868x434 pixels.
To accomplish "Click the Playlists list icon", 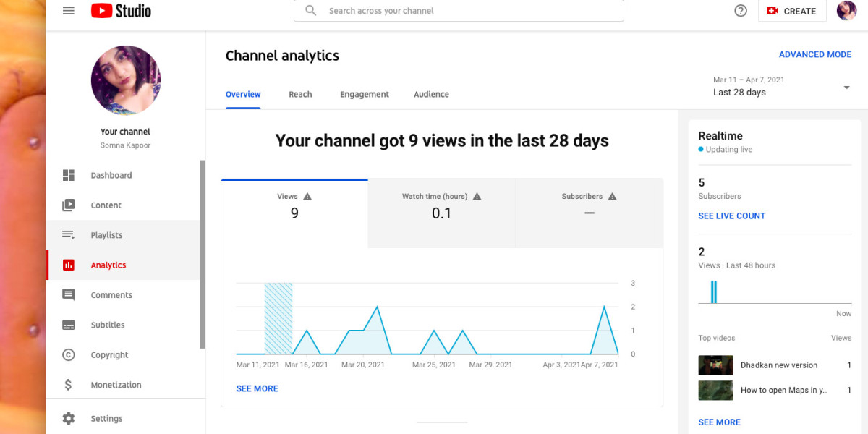I will 69,235.
